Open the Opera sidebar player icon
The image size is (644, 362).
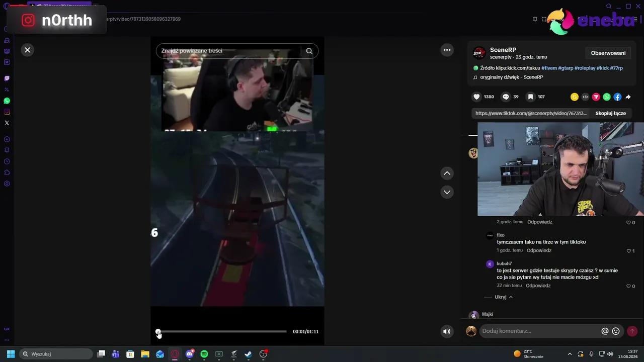tap(7, 139)
